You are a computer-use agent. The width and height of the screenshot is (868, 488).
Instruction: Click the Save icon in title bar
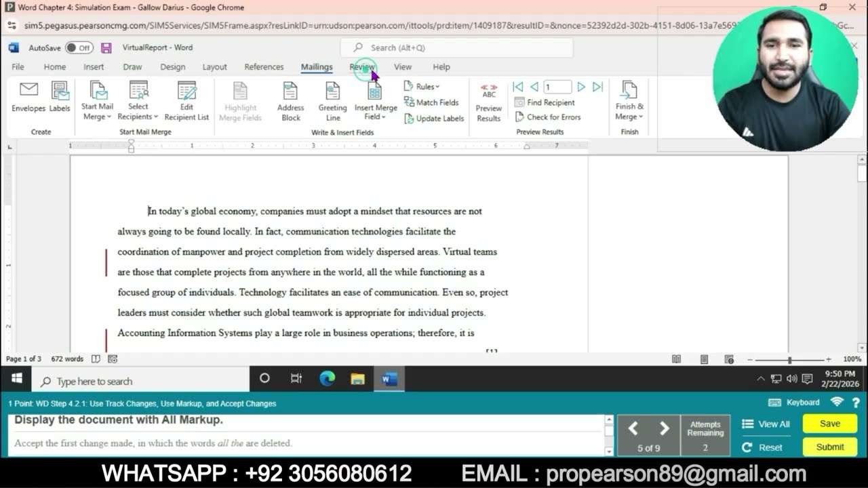pos(106,48)
